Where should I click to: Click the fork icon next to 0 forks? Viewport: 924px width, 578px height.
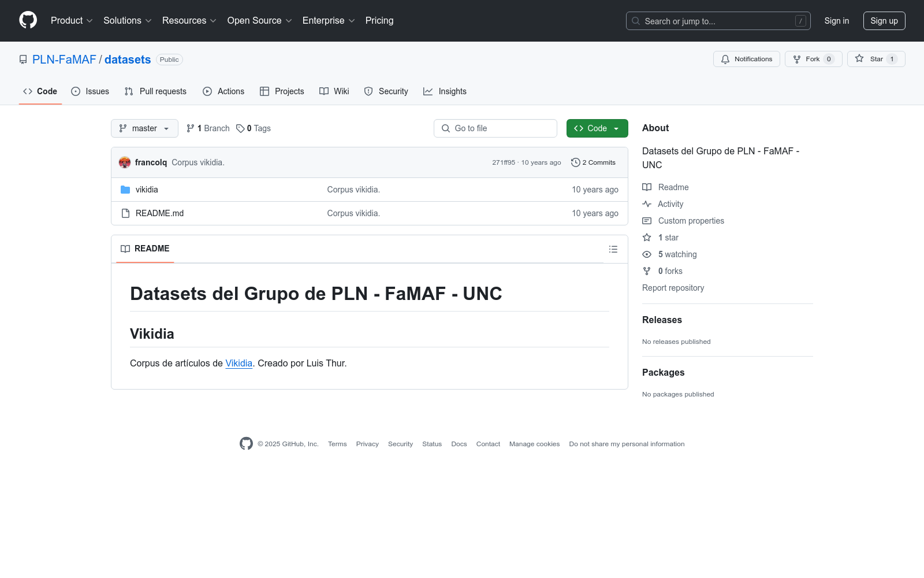[x=647, y=271]
